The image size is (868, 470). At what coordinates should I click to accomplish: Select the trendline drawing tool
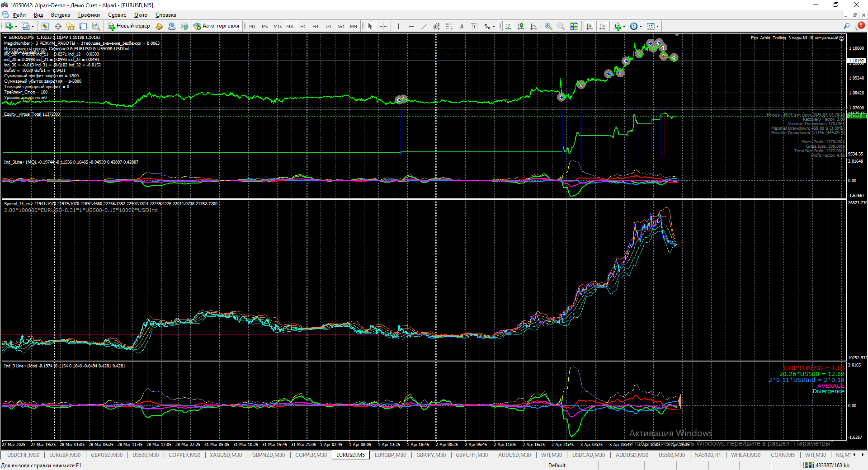424,26
